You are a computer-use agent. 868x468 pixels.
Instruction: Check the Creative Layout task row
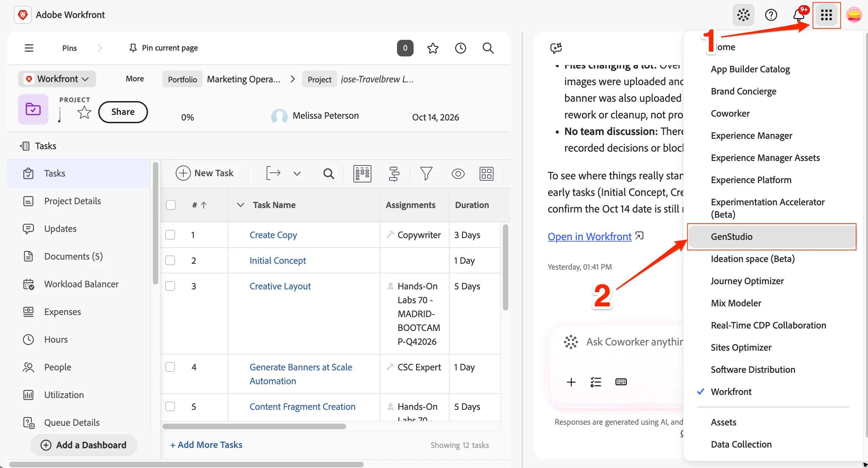170,286
